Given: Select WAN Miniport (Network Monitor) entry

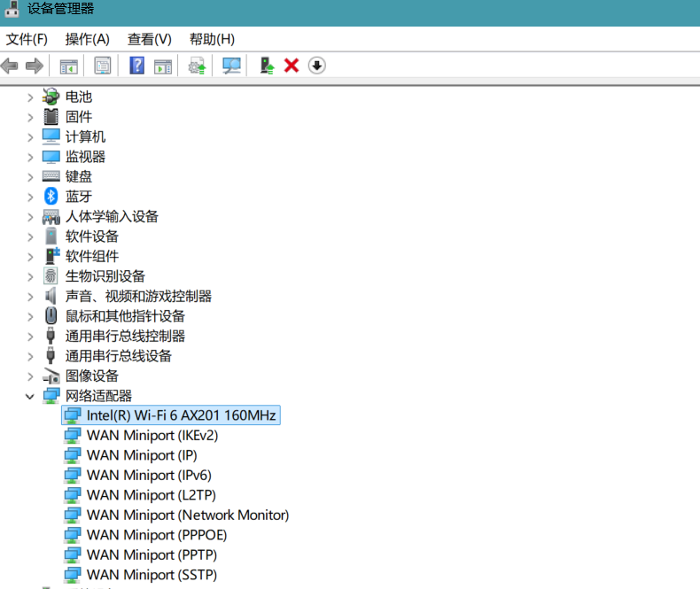Looking at the screenshot, I should click(187, 515).
